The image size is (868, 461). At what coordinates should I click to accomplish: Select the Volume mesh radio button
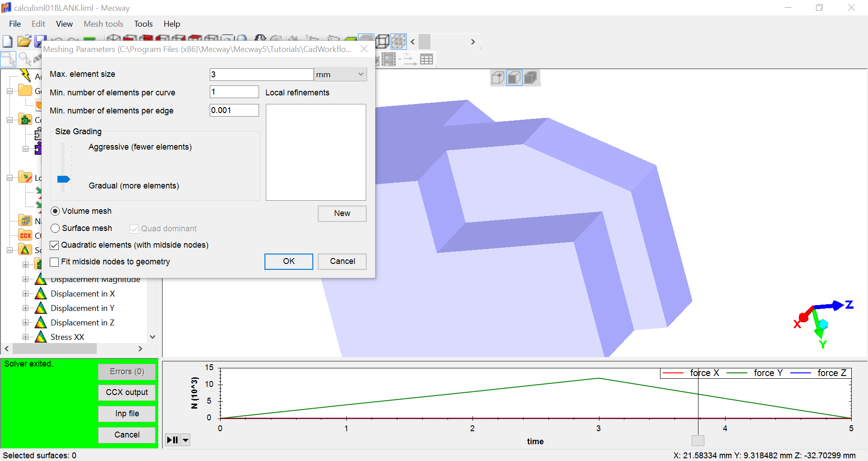point(55,211)
